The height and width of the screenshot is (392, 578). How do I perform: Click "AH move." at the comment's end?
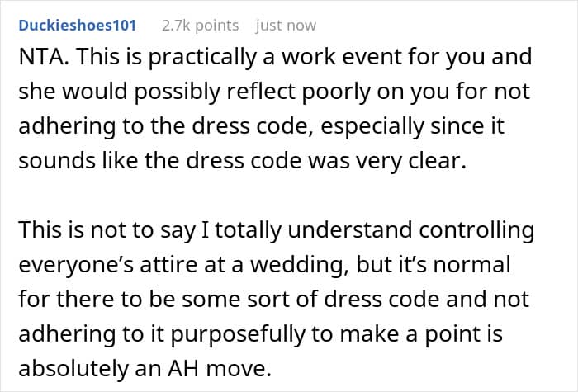point(220,368)
